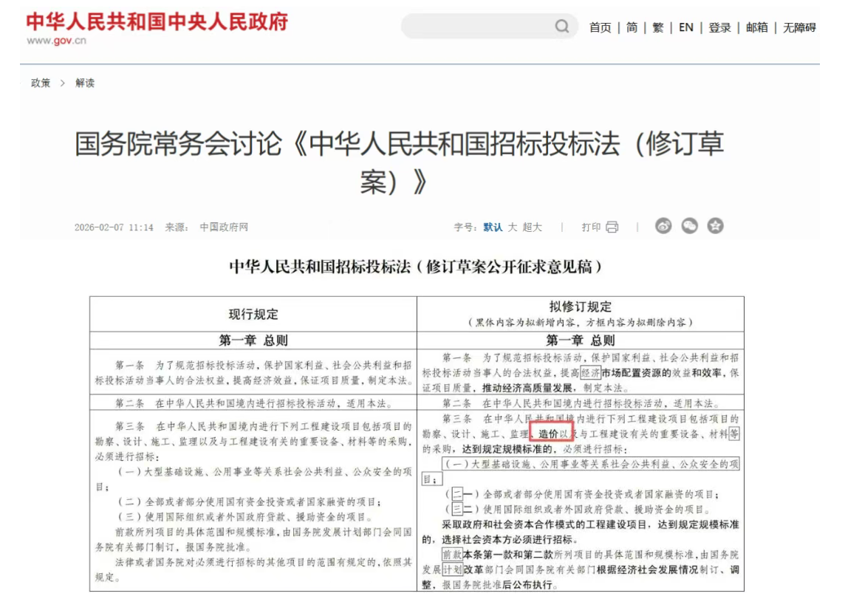The width and height of the screenshot is (845, 616).
Task: Share article to WeChat
Action: pyautogui.click(x=689, y=226)
